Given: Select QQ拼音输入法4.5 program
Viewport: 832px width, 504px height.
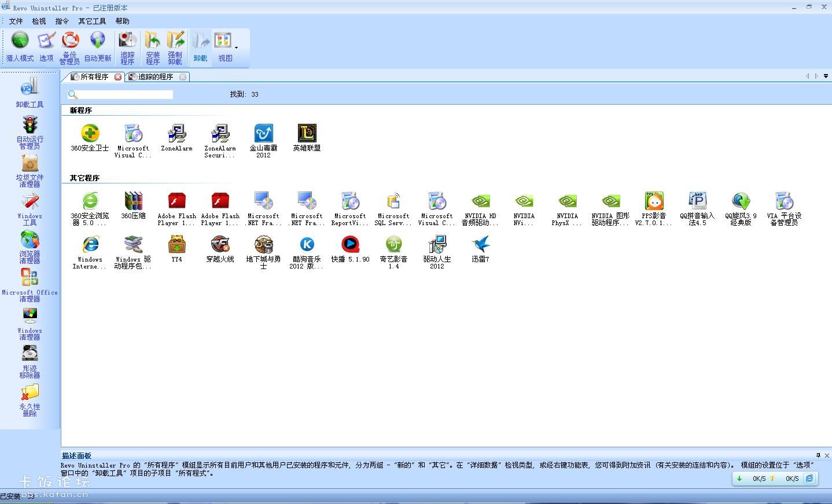Looking at the screenshot, I should point(697,209).
